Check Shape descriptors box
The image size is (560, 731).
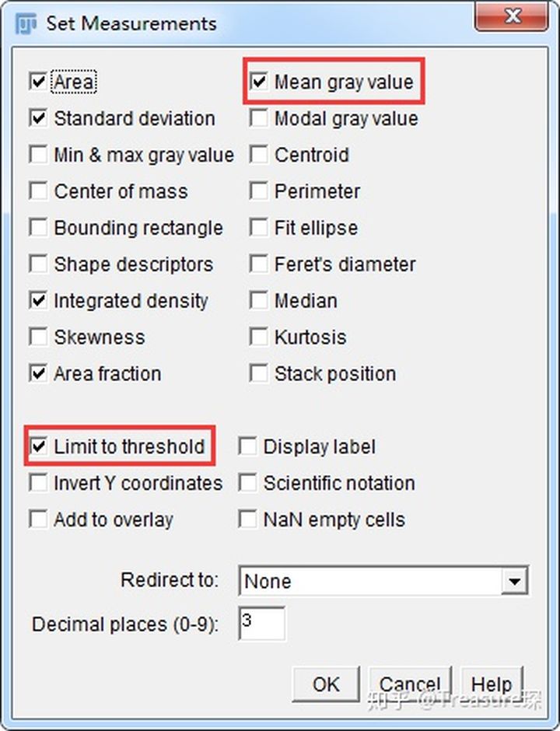tap(38, 264)
